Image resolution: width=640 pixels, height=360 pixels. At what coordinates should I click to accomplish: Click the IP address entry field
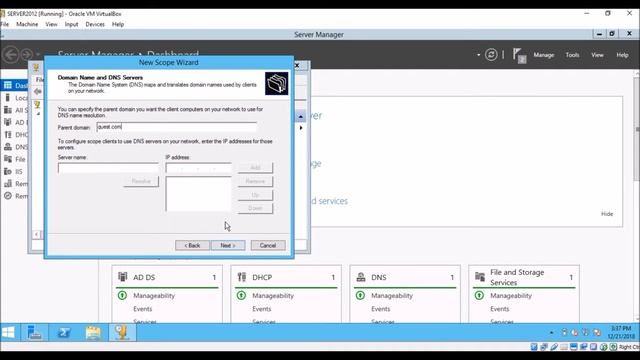pos(198,168)
